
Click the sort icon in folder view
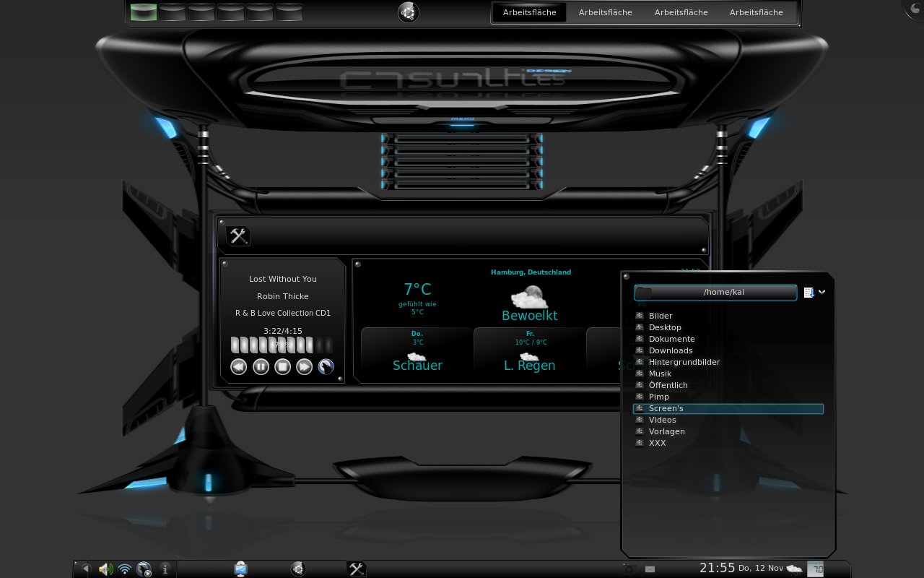[809, 293]
